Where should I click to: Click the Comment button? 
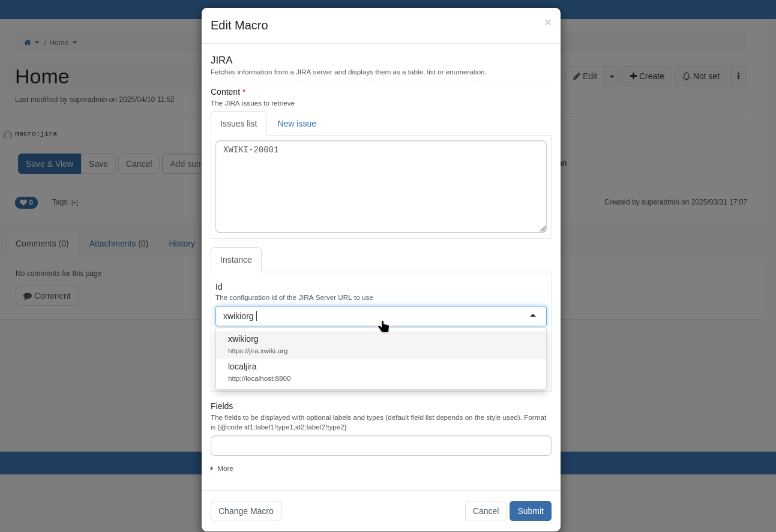47,296
